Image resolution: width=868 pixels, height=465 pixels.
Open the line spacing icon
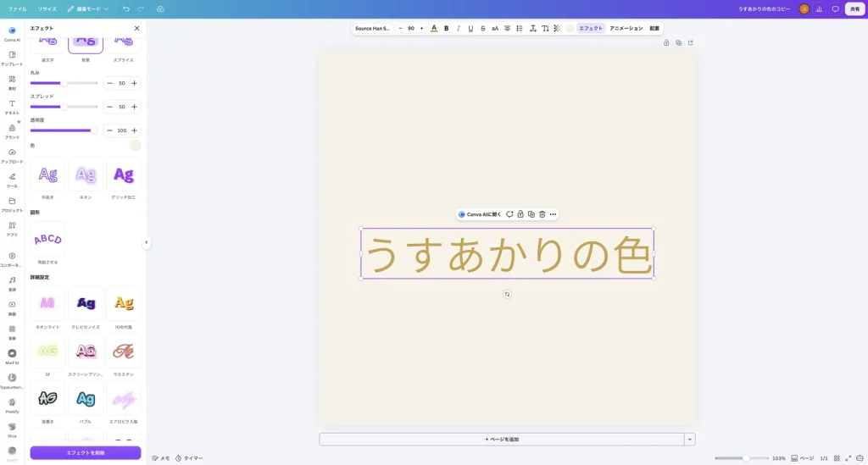pyautogui.click(x=532, y=28)
